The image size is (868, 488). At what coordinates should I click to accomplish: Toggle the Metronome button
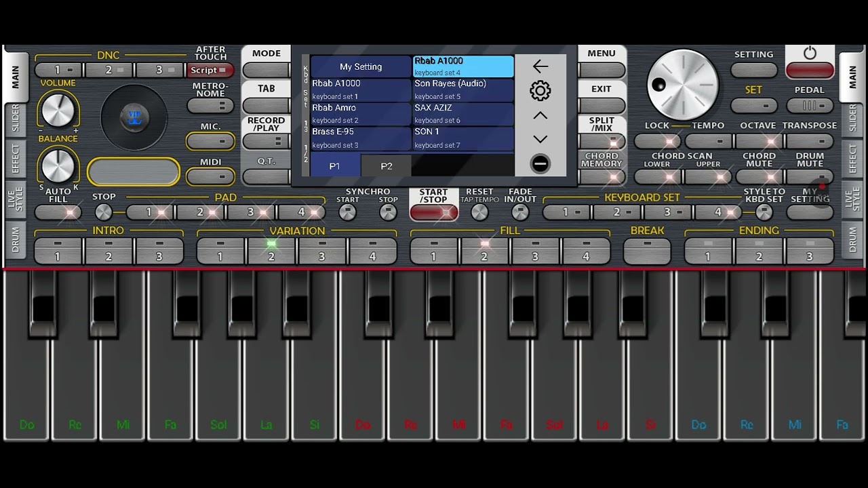(x=210, y=106)
